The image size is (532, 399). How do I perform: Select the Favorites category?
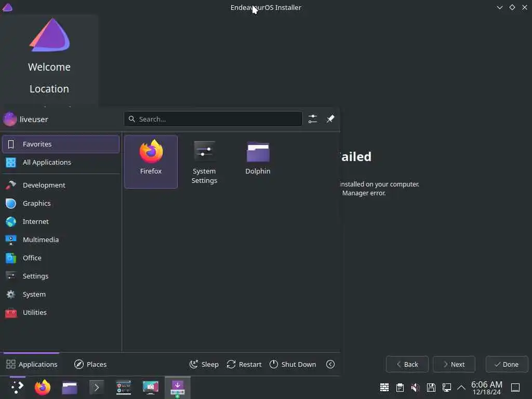(61, 144)
